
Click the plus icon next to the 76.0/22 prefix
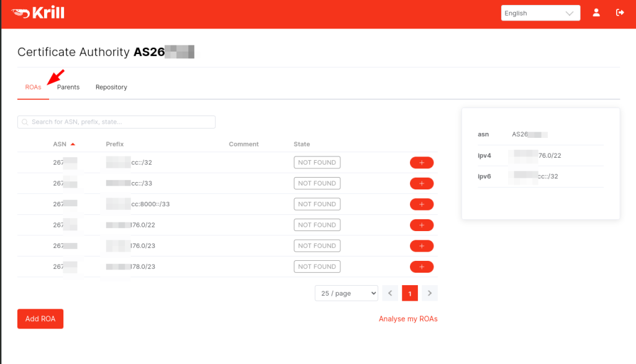pos(422,225)
